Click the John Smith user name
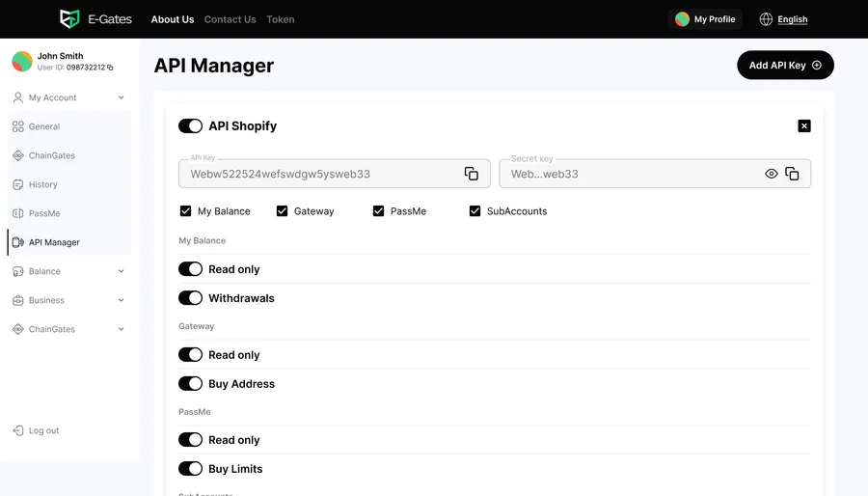 coord(61,56)
